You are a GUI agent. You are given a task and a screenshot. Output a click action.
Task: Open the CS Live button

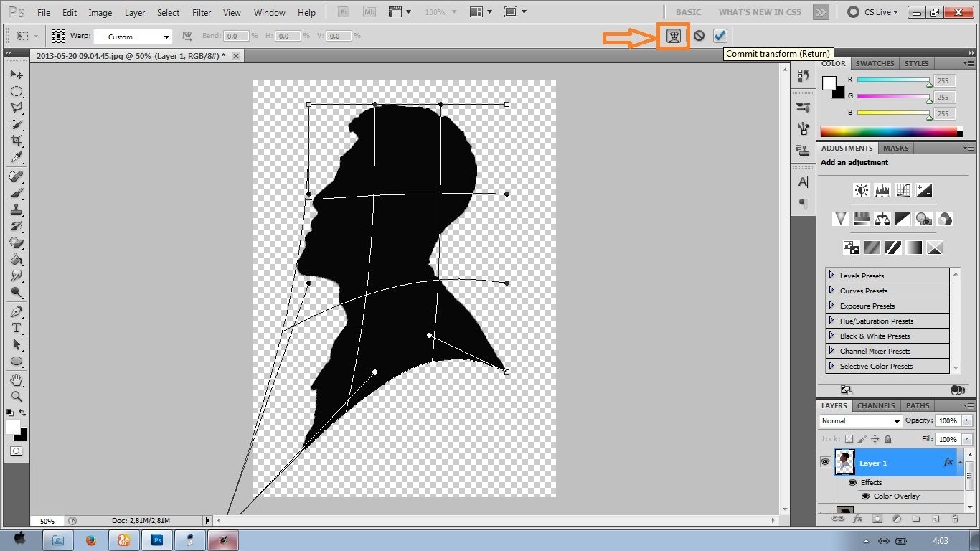pyautogui.click(x=872, y=12)
